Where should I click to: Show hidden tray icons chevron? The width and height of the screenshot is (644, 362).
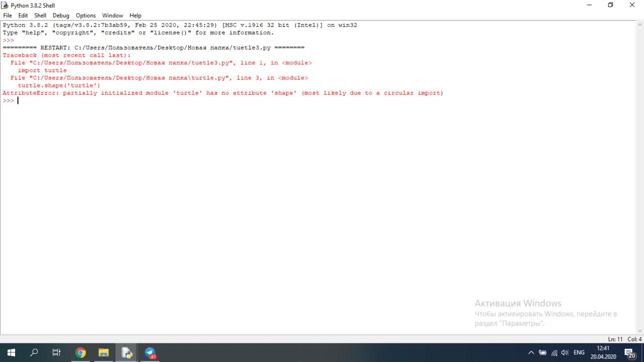pos(531,352)
